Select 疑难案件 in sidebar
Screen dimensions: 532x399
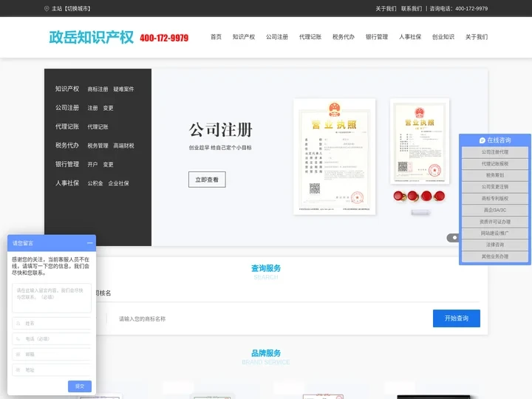(123, 89)
